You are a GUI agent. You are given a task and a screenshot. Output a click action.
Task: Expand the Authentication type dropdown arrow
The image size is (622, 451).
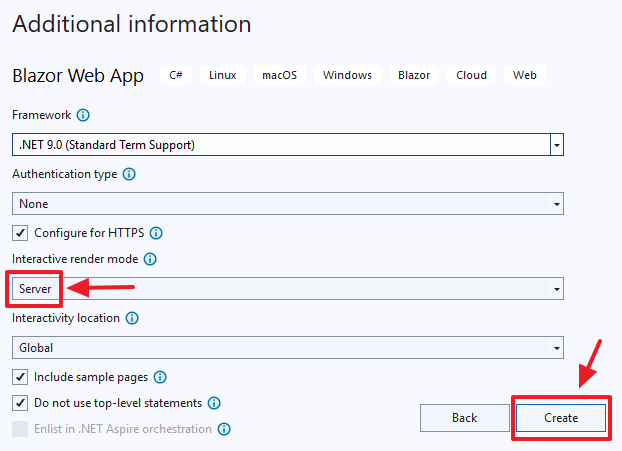(x=557, y=204)
